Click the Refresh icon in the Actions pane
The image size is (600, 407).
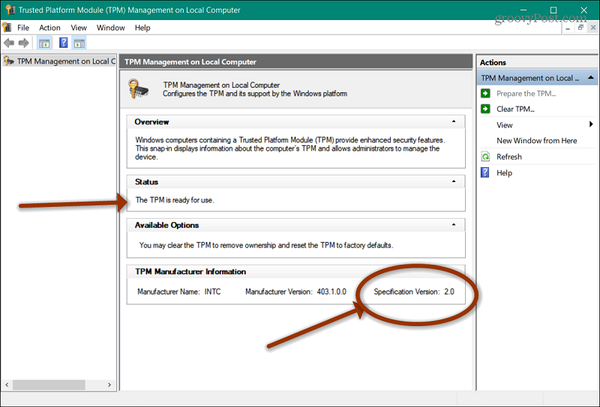click(x=485, y=157)
